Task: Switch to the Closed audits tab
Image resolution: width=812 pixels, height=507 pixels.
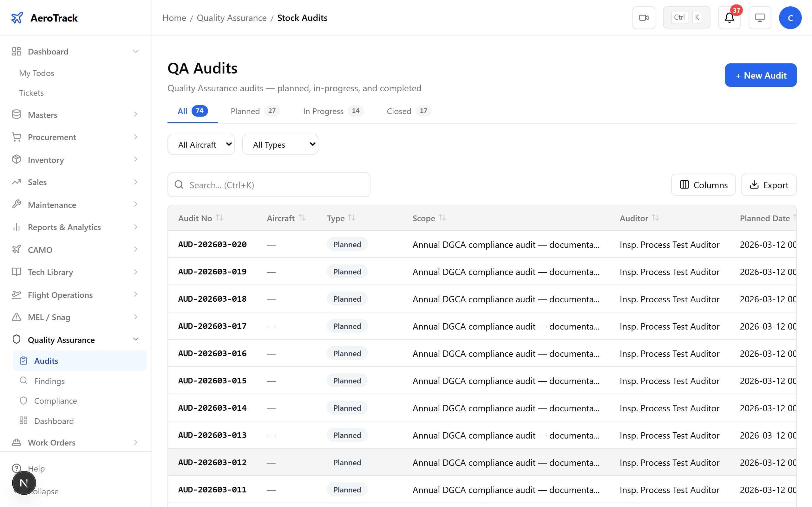Action: pos(399,111)
